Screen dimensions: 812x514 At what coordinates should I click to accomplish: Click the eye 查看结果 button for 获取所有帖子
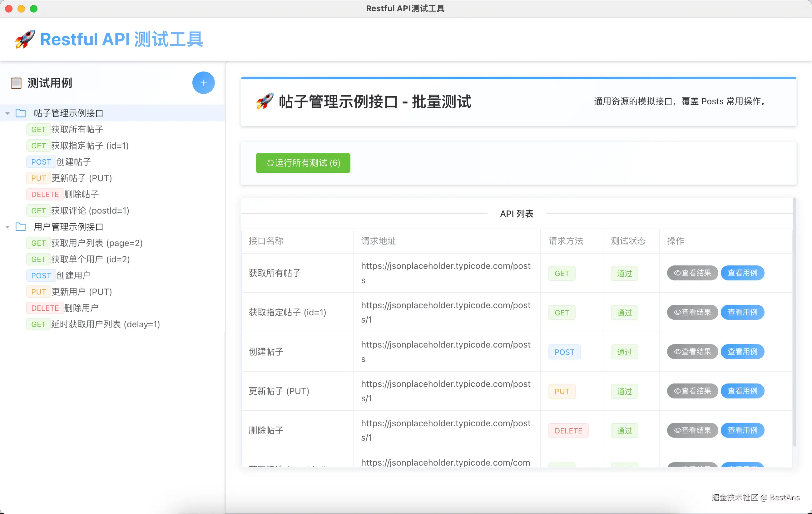692,273
